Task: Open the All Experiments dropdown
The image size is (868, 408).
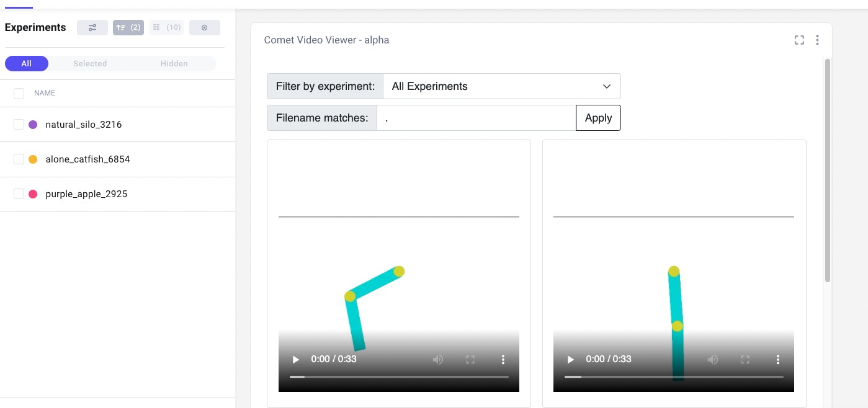Action: 501,86
